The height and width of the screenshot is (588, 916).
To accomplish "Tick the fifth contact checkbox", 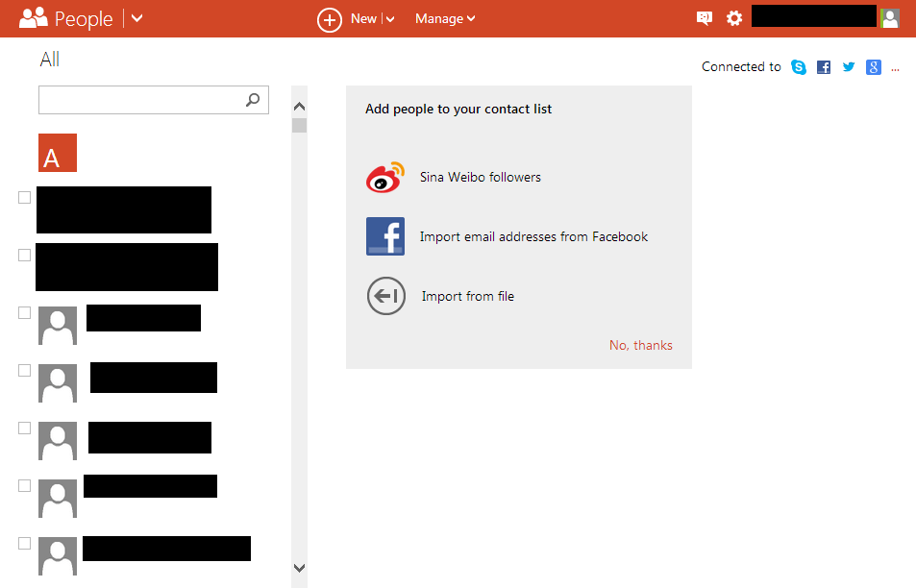I will 25,428.
